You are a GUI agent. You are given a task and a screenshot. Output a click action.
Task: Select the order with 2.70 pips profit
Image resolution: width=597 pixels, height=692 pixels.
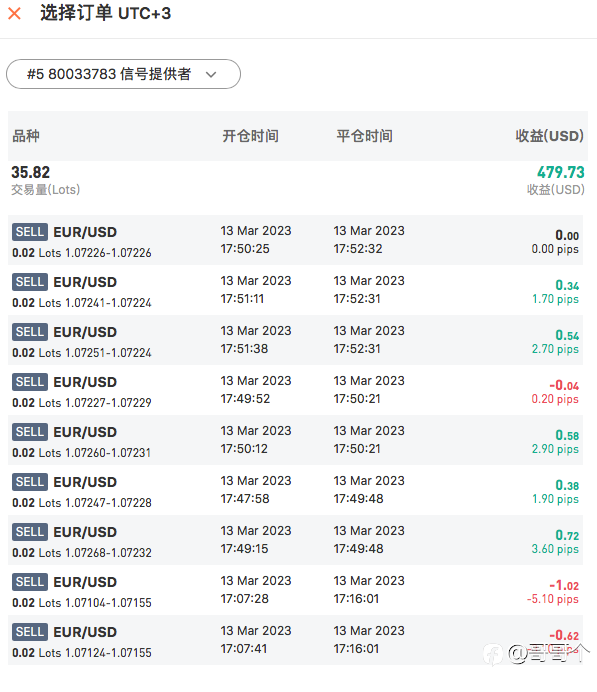(295, 340)
